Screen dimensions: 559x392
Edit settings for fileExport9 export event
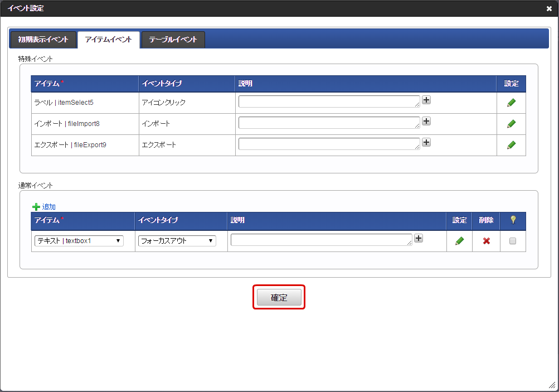pos(511,145)
